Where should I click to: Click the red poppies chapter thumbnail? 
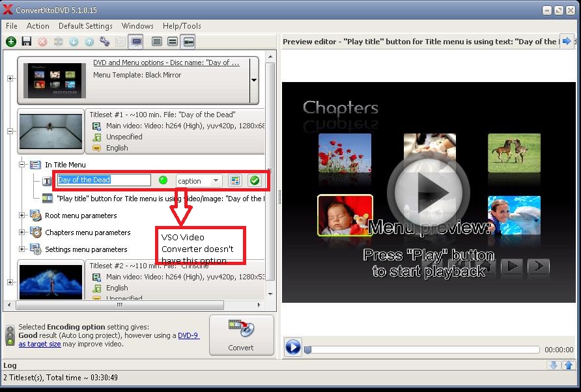pyautogui.click(x=345, y=153)
